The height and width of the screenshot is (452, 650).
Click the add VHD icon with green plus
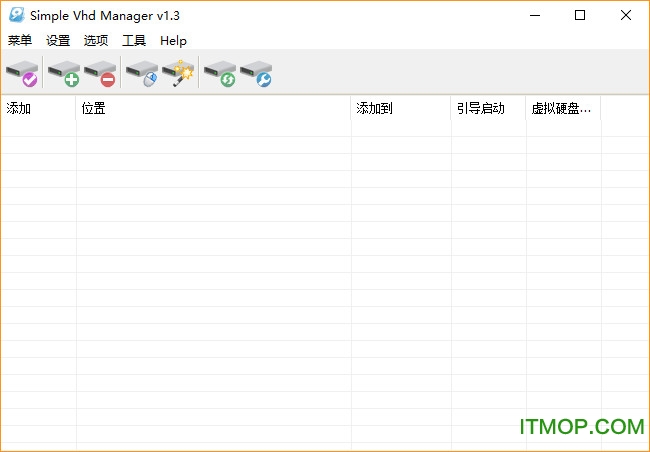pyautogui.click(x=64, y=73)
